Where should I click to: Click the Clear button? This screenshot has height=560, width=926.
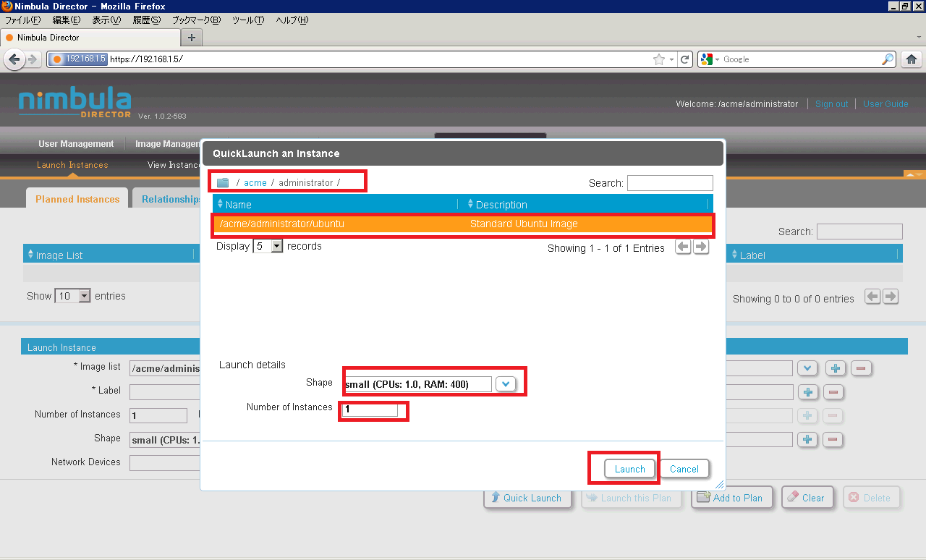(x=807, y=498)
